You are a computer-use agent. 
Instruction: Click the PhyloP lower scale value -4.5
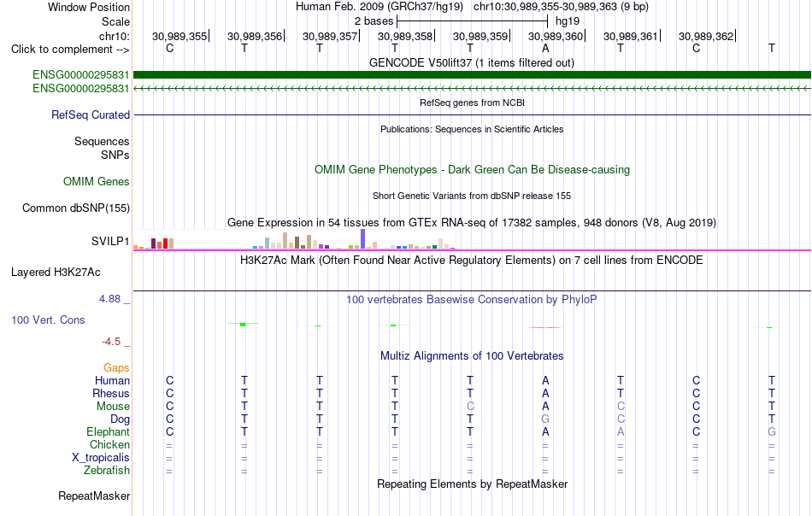point(111,342)
